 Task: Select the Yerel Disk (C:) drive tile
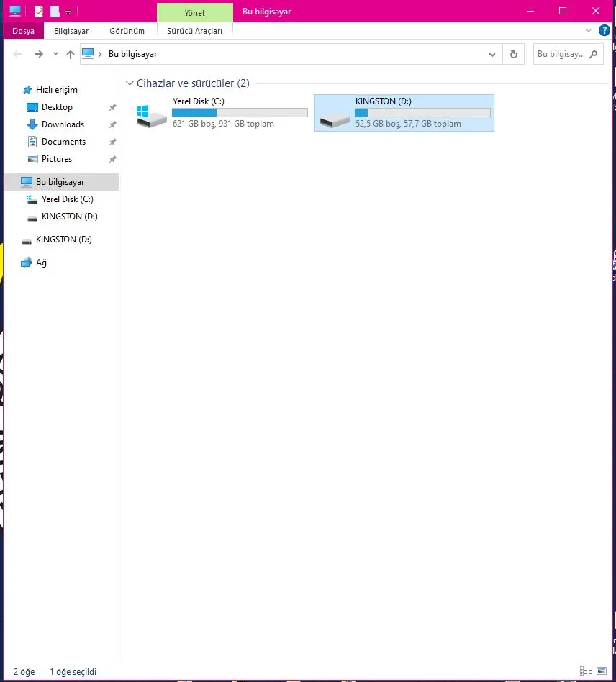(x=222, y=113)
